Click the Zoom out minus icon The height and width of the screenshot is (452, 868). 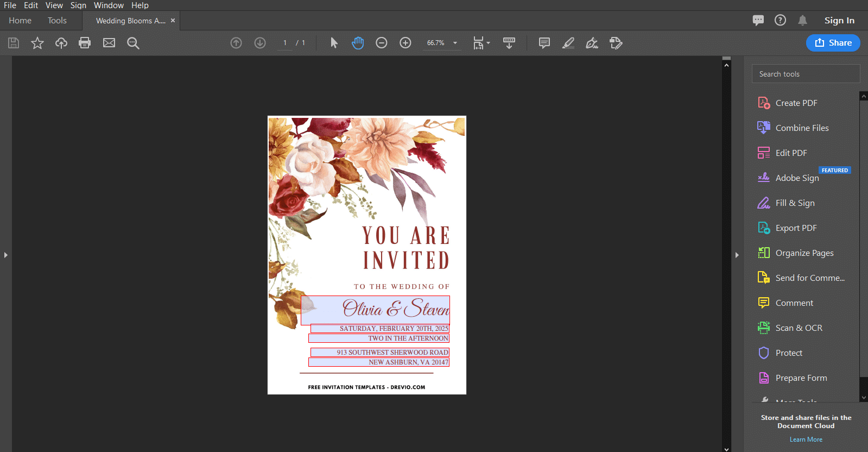[x=382, y=43]
